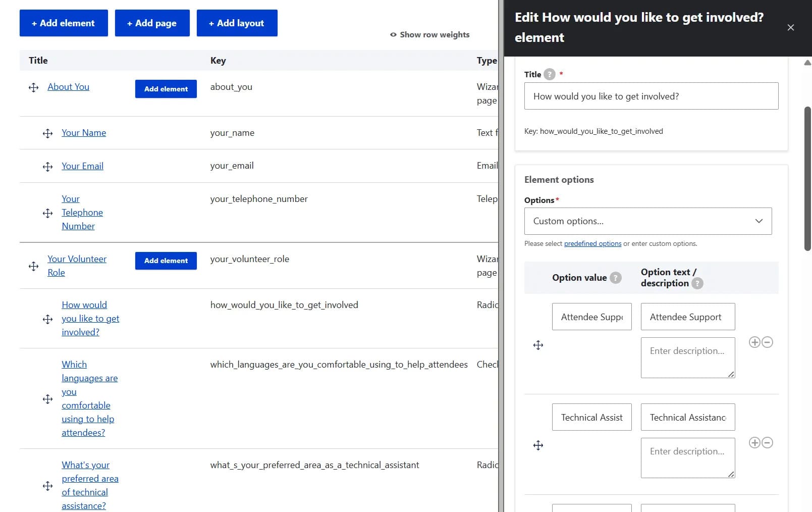Open 'How would you like to get involved?' link
The height and width of the screenshot is (512, 812).
click(90, 319)
